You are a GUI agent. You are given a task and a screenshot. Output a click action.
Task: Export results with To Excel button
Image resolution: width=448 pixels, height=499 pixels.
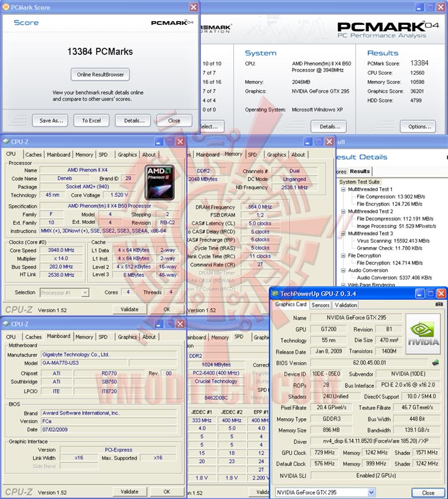[x=91, y=121]
